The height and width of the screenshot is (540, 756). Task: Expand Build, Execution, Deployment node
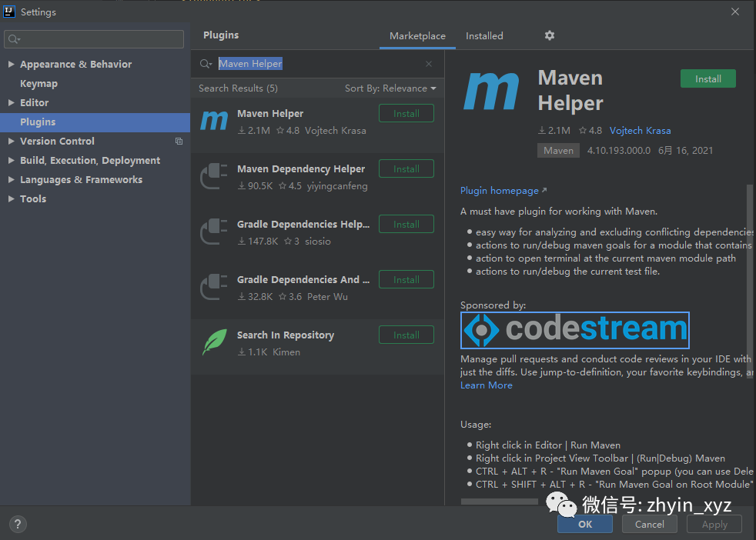tap(11, 161)
